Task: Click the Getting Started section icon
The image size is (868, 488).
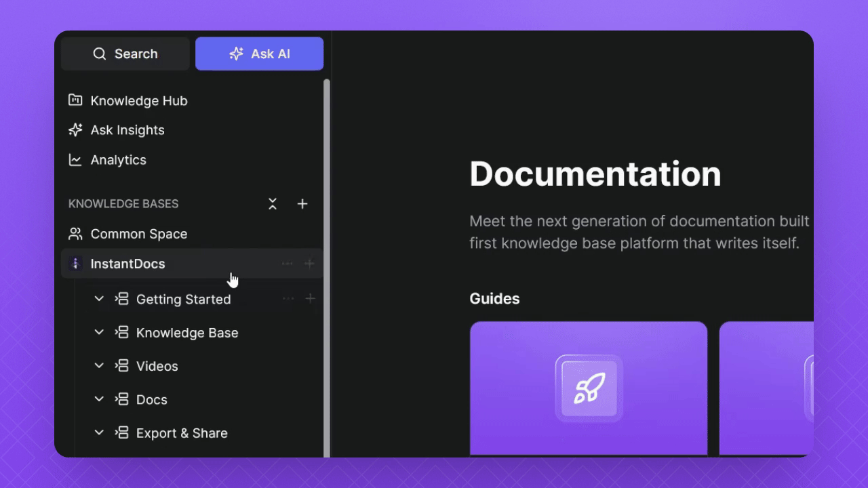Action: click(x=122, y=298)
